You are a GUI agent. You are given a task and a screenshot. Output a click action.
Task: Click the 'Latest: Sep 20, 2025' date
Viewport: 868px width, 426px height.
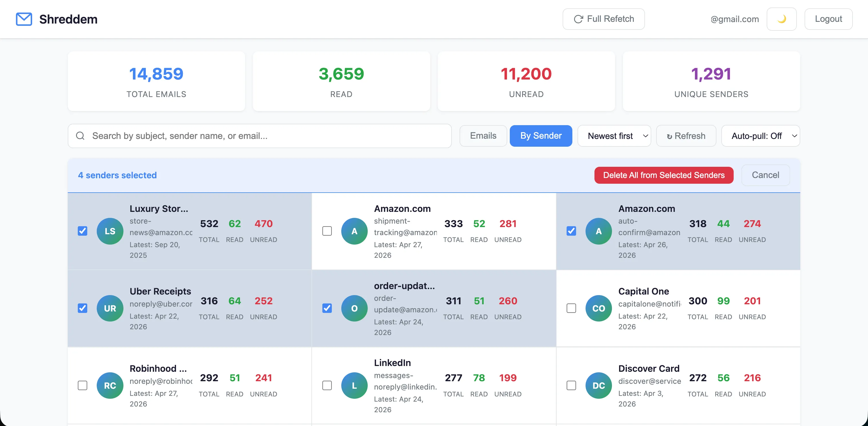click(155, 250)
